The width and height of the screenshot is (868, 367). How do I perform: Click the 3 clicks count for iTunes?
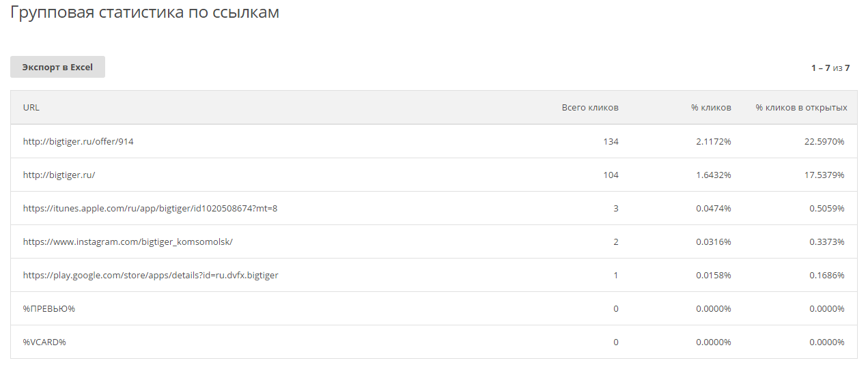615,209
